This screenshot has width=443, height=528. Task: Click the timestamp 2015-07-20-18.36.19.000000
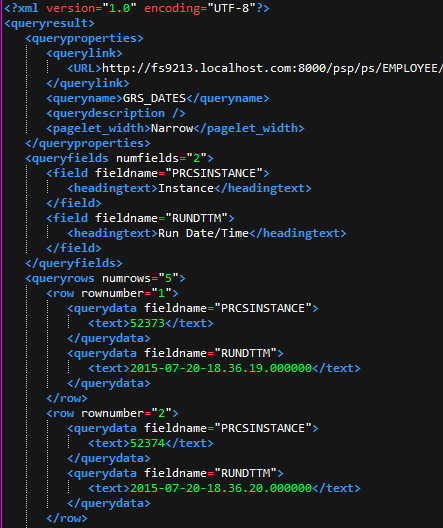click(x=221, y=368)
